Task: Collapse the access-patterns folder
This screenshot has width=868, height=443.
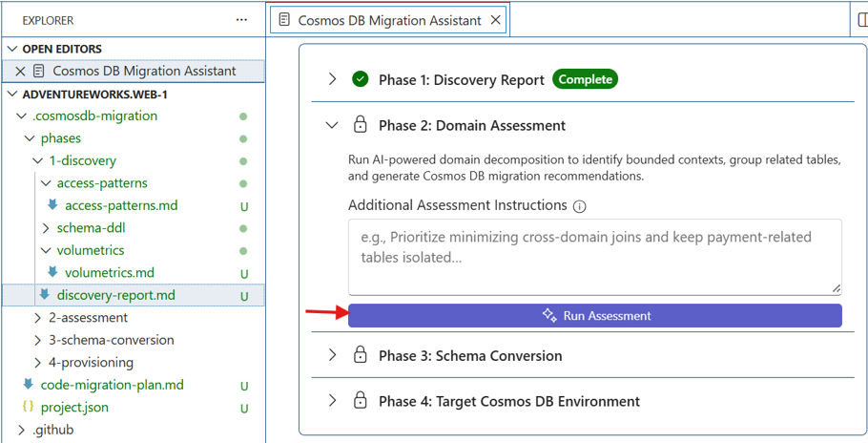Action: (x=47, y=183)
